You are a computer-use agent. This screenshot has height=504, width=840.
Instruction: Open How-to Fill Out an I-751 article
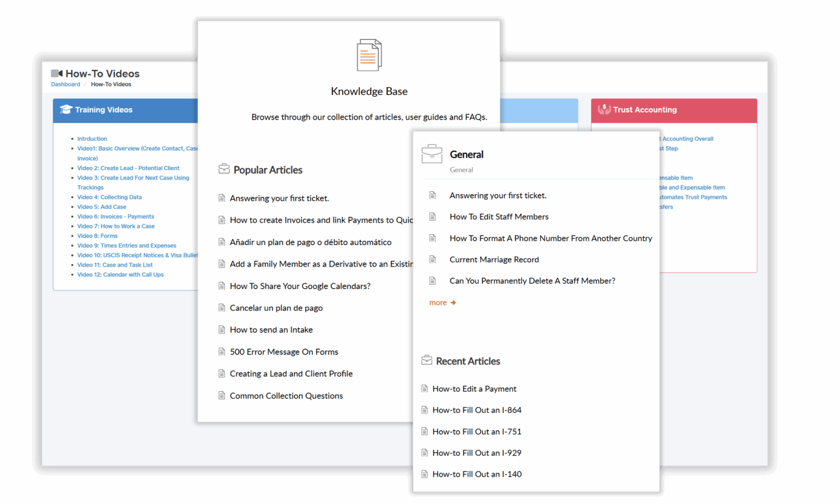tap(477, 431)
